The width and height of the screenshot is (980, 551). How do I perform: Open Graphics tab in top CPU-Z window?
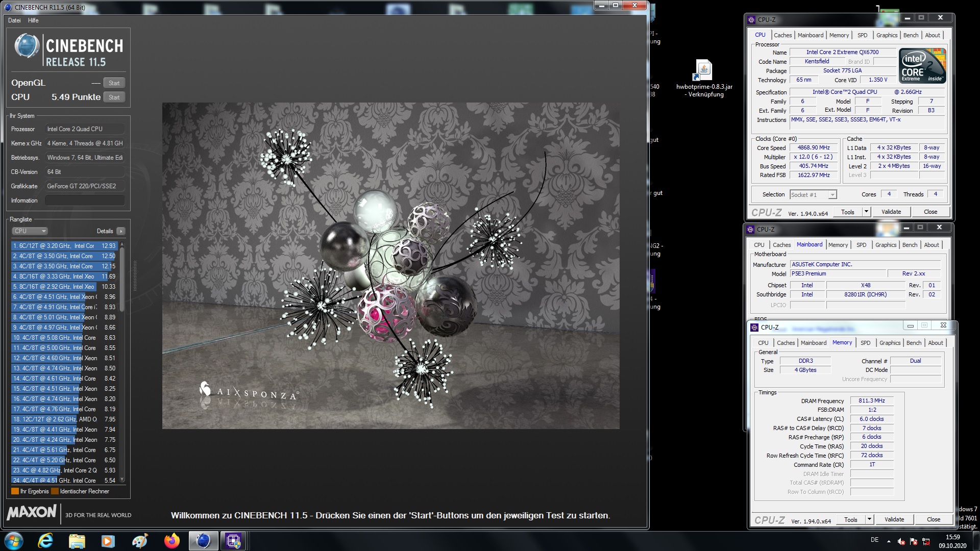click(x=887, y=35)
